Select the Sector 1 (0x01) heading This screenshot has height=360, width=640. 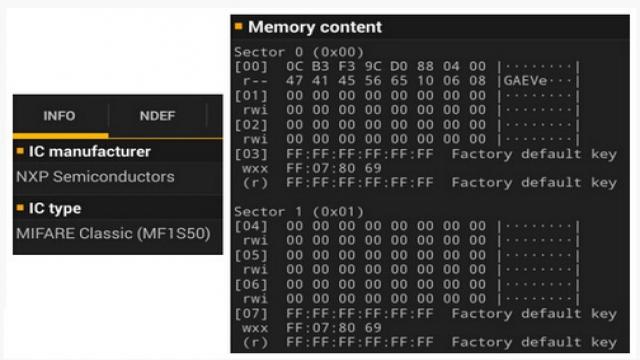coord(299,212)
